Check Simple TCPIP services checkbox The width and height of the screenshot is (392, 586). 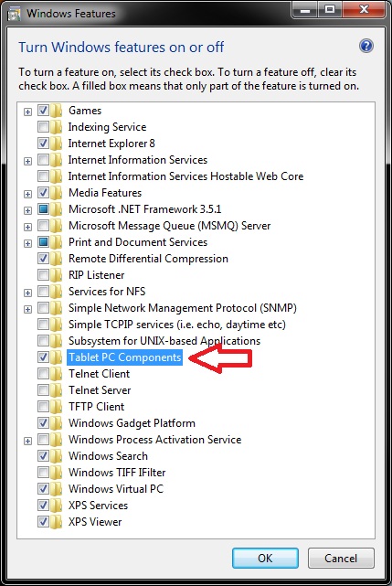click(43, 324)
